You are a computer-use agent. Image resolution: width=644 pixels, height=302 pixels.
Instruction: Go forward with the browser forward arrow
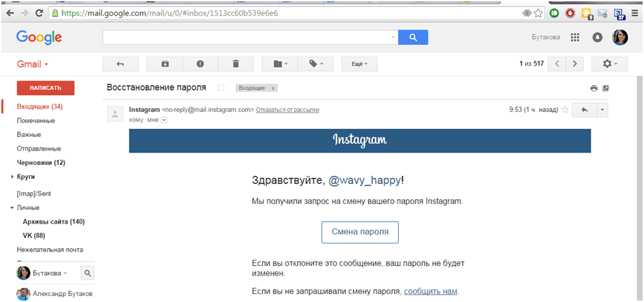tap(25, 13)
